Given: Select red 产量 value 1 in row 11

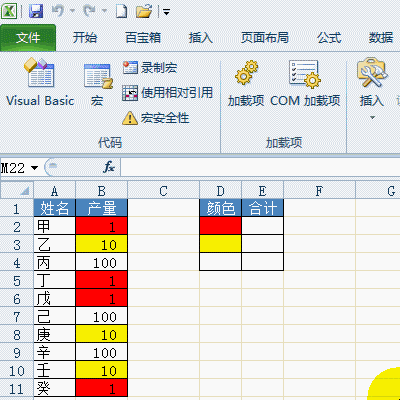Looking at the screenshot, I should tap(102, 388).
